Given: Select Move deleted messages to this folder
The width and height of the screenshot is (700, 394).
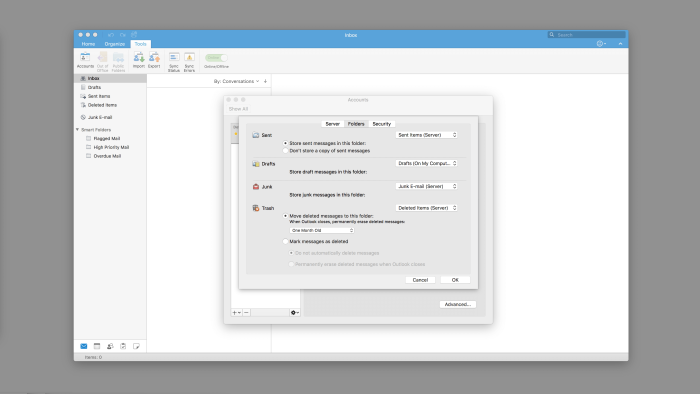Looking at the screenshot, I should [x=285, y=216].
